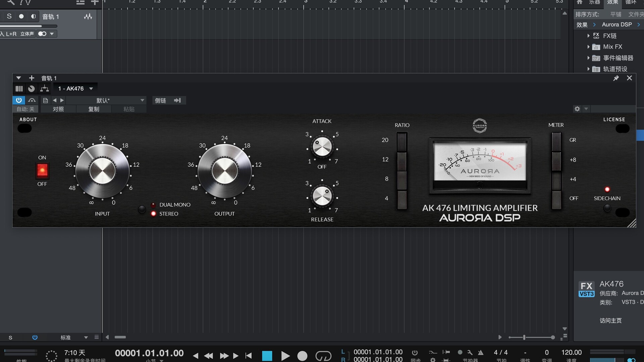Screen dimensions: 644x362
Task: Click the Record transport button
Action: pyautogui.click(x=302, y=356)
